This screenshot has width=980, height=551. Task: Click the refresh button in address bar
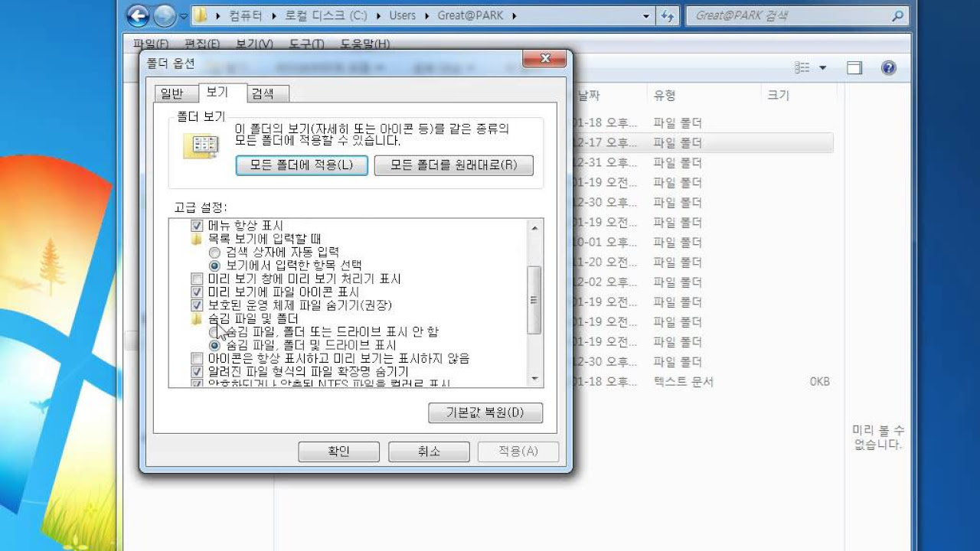[x=668, y=15]
